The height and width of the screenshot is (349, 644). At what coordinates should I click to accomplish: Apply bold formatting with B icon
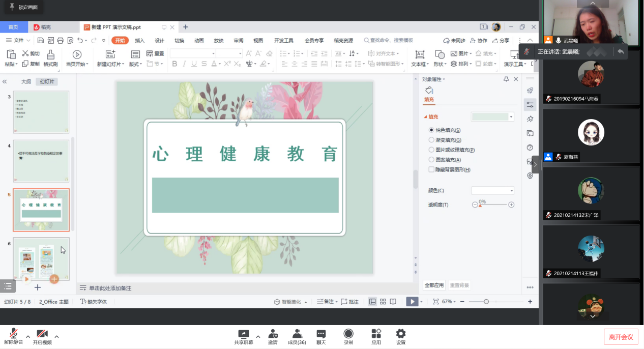[x=174, y=64]
